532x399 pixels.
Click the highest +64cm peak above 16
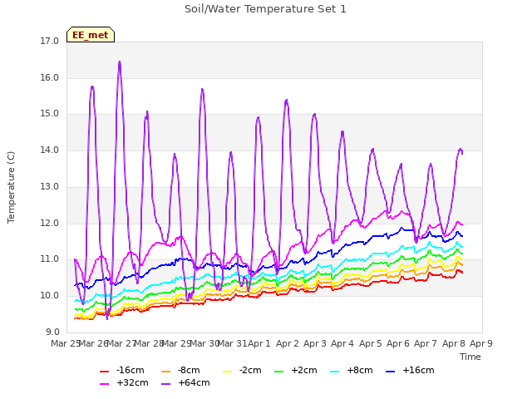tap(120, 62)
